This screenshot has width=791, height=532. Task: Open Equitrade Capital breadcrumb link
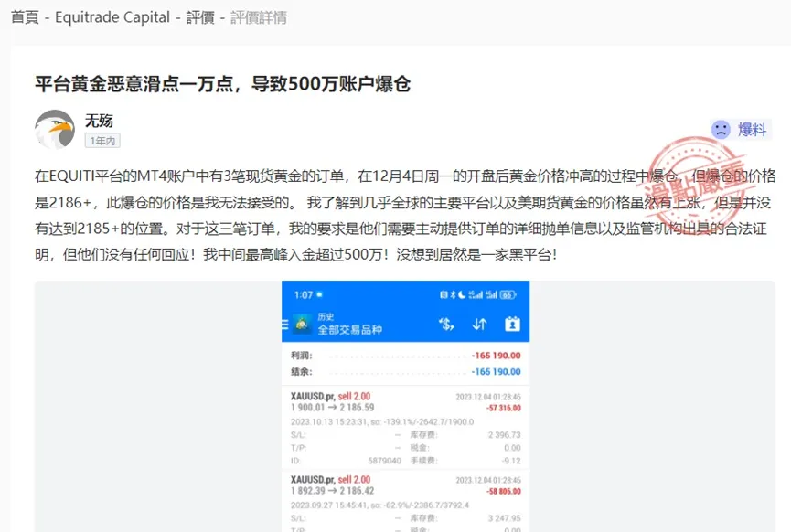[112, 17]
